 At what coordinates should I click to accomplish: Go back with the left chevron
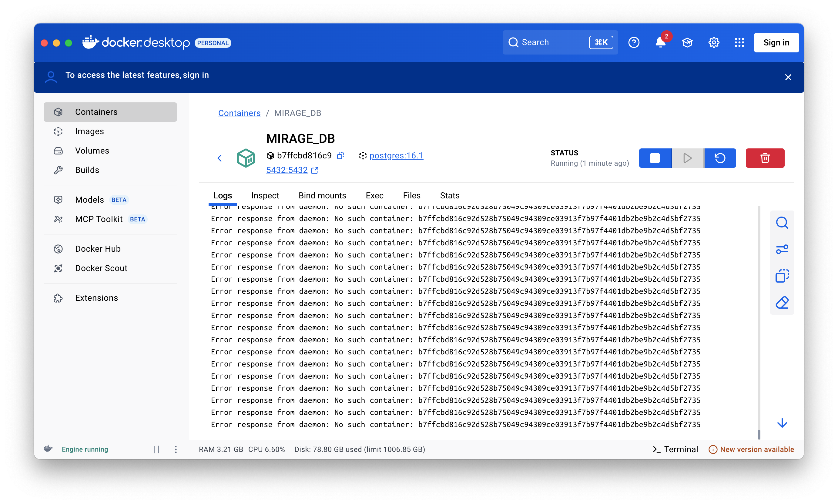pos(220,158)
